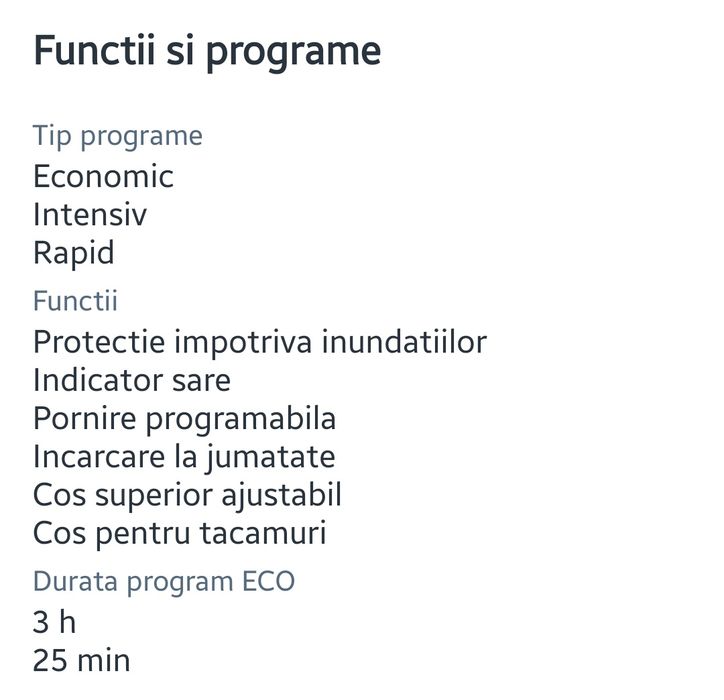This screenshot has height=700, width=724.
Task: Select the 'Tip programe' section label
Action: tap(118, 136)
